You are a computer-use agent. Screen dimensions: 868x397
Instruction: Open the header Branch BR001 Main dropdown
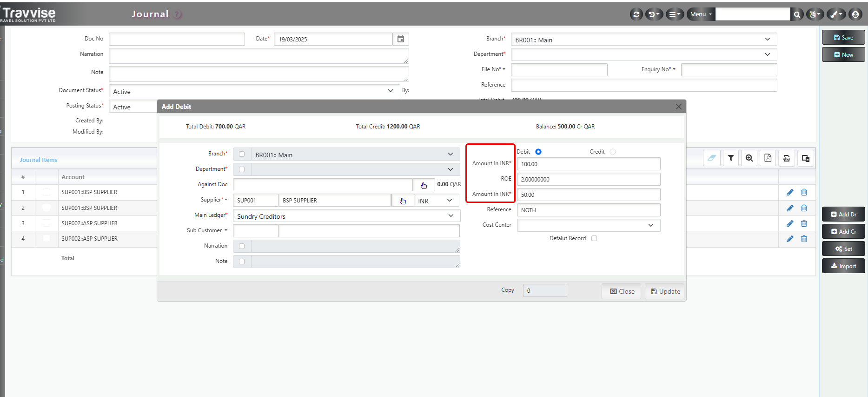coord(644,40)
